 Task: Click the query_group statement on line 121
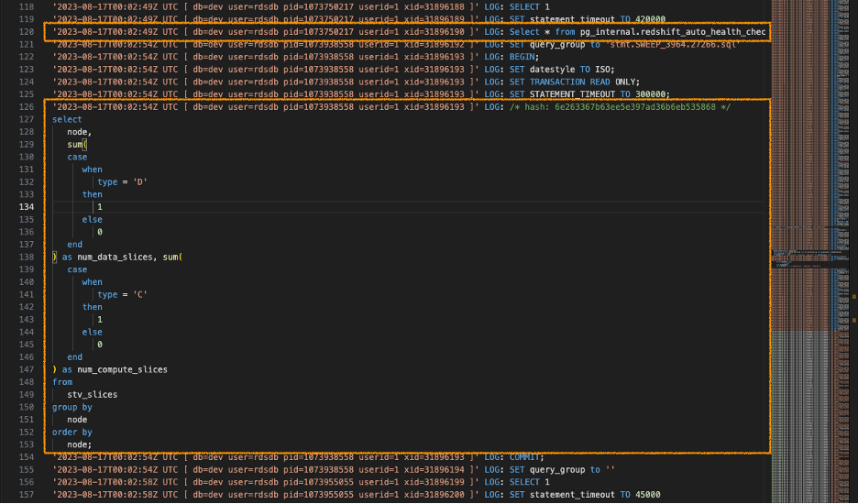pos(624,44)
